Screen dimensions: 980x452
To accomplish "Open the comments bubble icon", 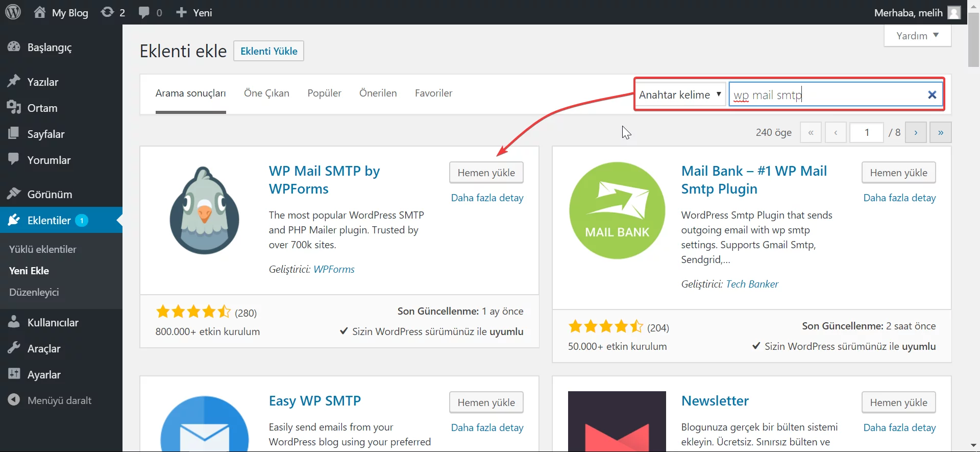I will click(144, 12).
